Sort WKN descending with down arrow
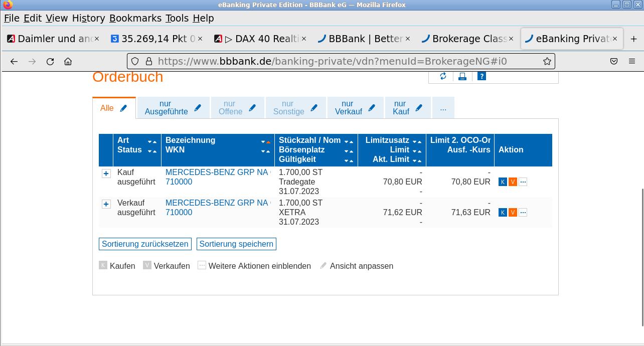This screenshot has height=346, width=644. (x=263, y=151)
